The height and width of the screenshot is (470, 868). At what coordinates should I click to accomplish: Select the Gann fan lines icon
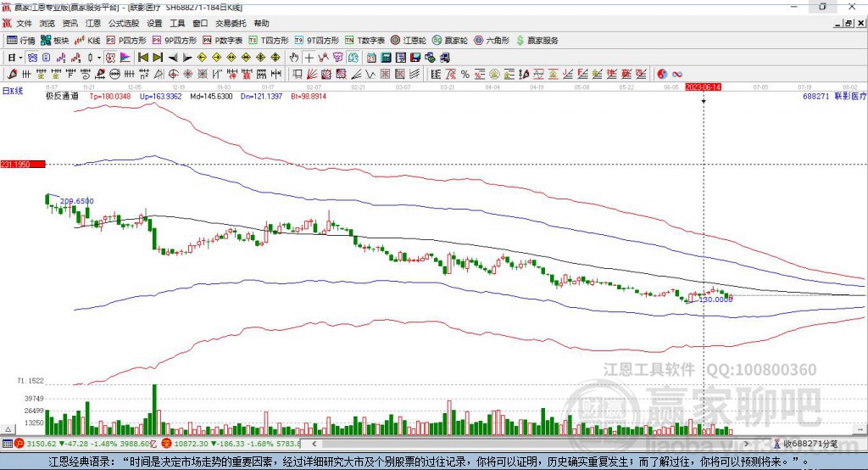[x=312, y=74]
